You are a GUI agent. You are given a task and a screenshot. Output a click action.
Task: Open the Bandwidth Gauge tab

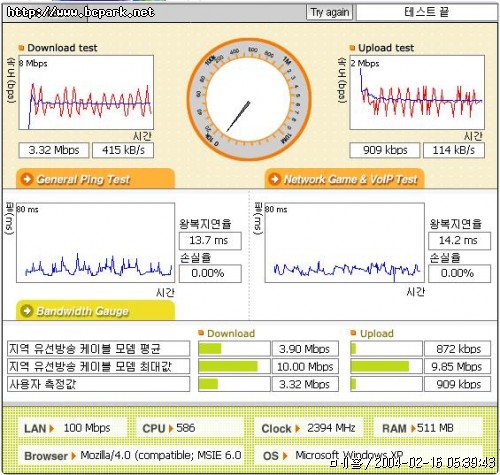(95, 311)
